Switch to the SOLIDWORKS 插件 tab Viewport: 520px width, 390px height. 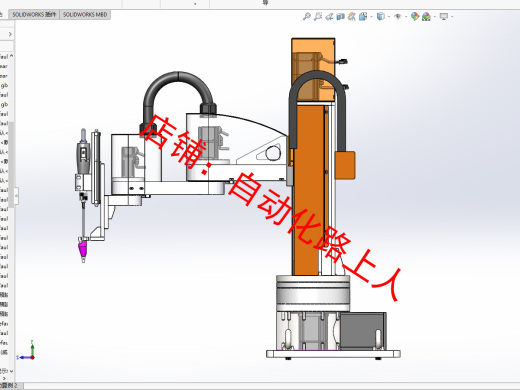pos(34,15)
